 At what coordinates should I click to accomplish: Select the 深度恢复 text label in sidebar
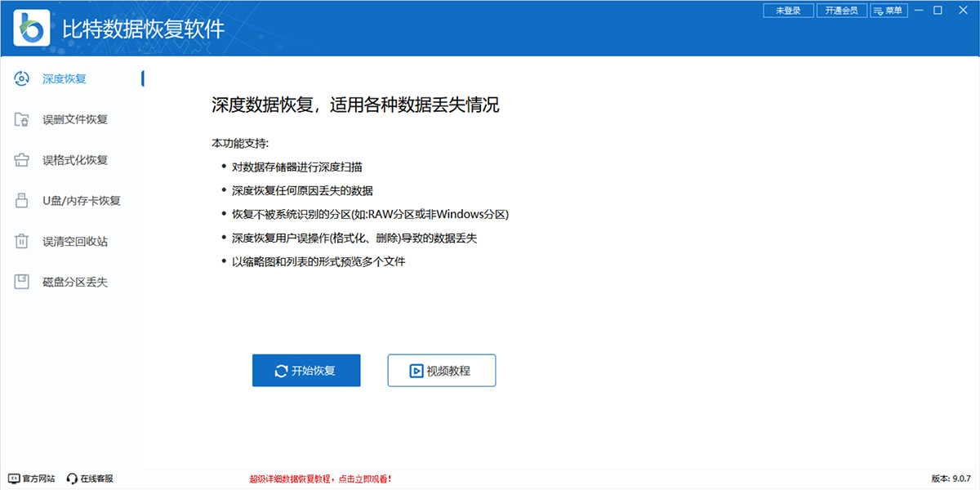65,79
